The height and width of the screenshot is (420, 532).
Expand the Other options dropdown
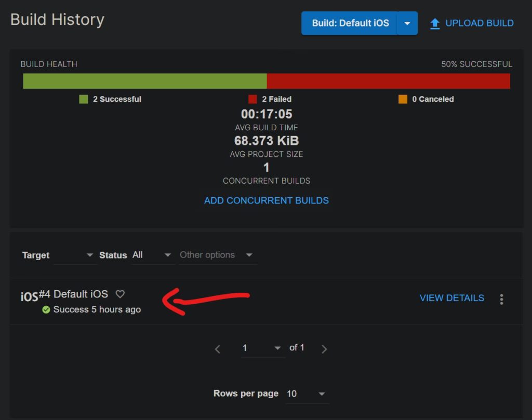coord(216,255)
